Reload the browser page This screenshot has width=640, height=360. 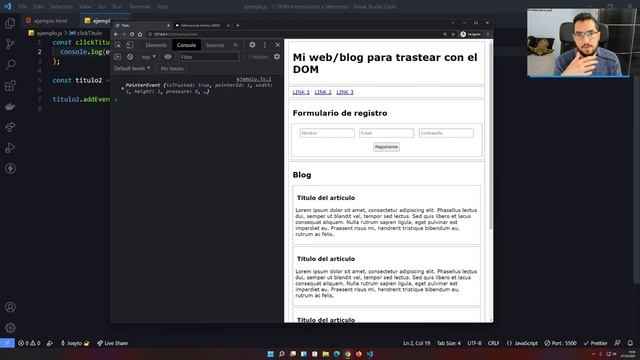click(132, 34)
